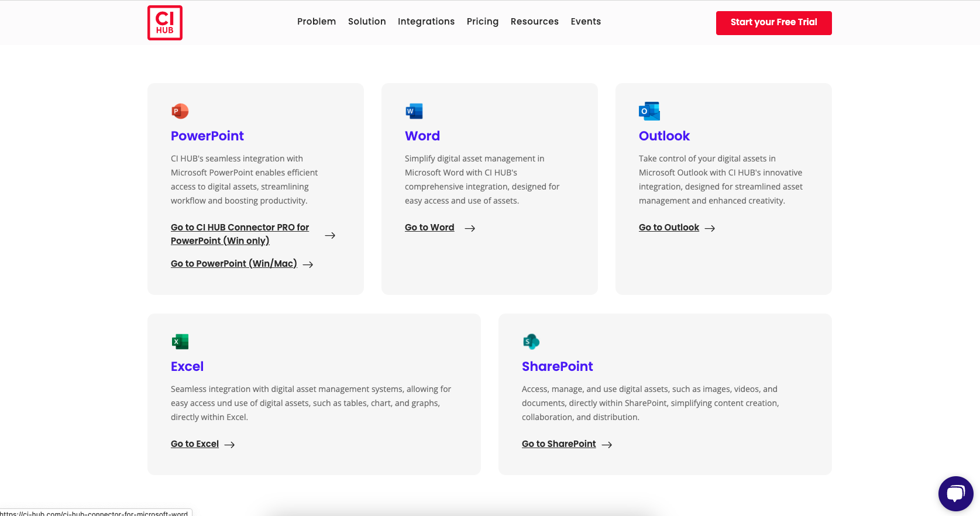
Task: Follow the Go to PowerPoint (Win/Mac) link
Action: coord(233,264)
